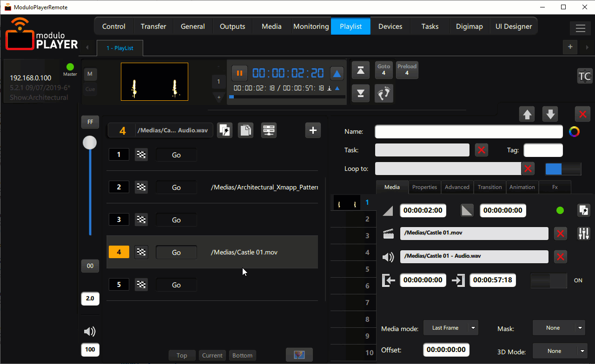Select the Transition sub-tab
The image size is (595, 364).
tap(490, 187)
